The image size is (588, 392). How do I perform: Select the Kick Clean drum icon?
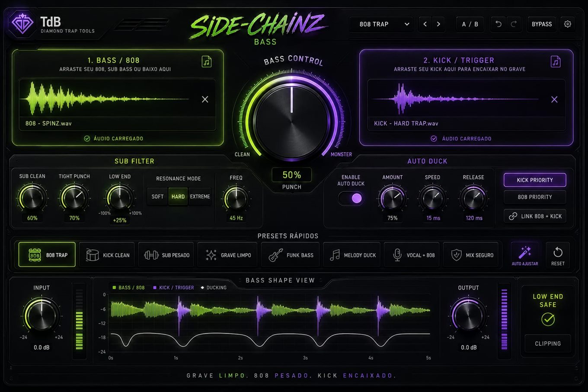click(92, 255)
